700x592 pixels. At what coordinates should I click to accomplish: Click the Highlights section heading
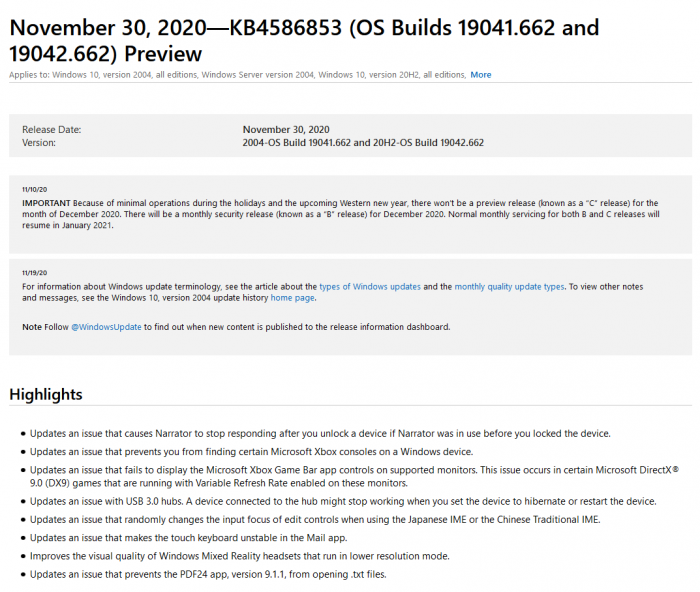pos(46,394)
